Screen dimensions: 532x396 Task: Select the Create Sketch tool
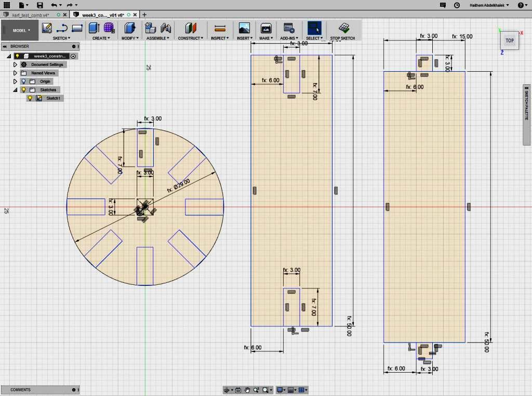coord(47,28)
